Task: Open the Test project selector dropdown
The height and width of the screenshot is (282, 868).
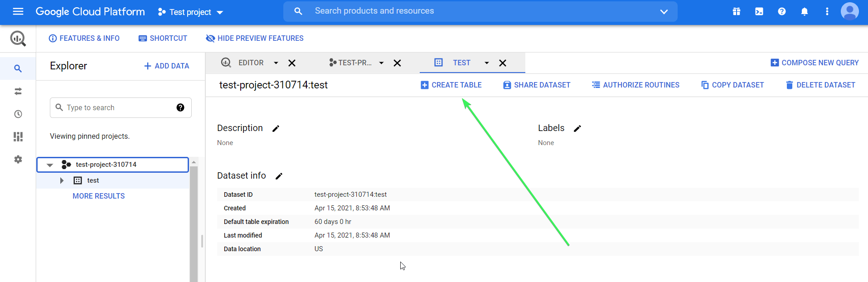Action: pyautogui.click(x=190, y=12)
